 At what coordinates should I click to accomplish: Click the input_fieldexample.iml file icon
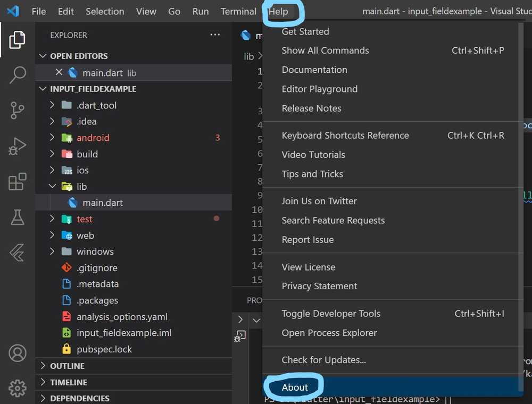[x=66, y=332]
